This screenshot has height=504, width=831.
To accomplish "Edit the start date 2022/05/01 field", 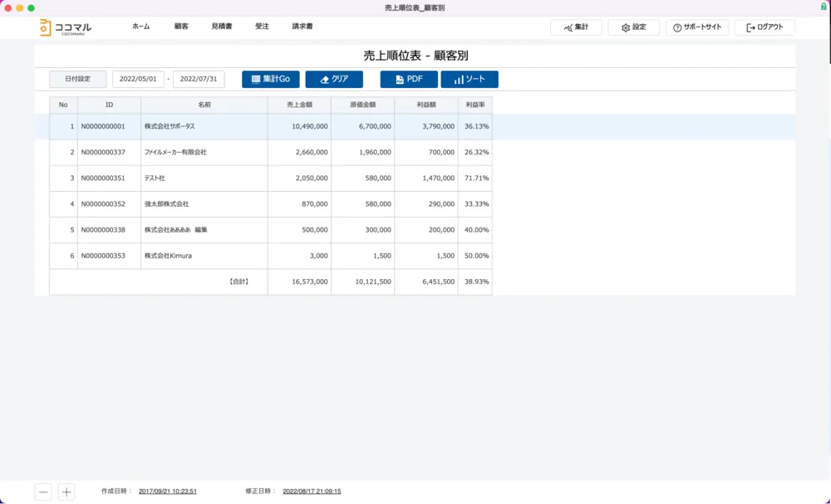I will click(x=138, y=80).
